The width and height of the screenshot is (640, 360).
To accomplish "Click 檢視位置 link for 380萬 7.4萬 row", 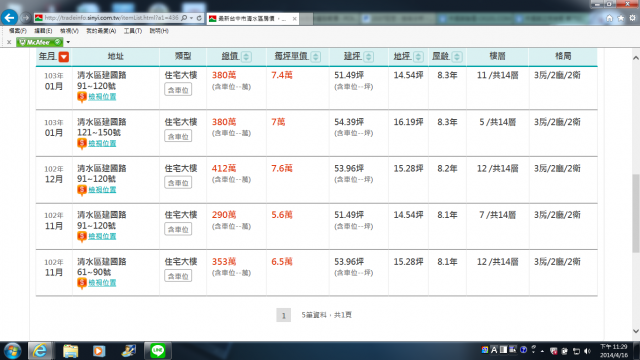I will click(102, 97).
